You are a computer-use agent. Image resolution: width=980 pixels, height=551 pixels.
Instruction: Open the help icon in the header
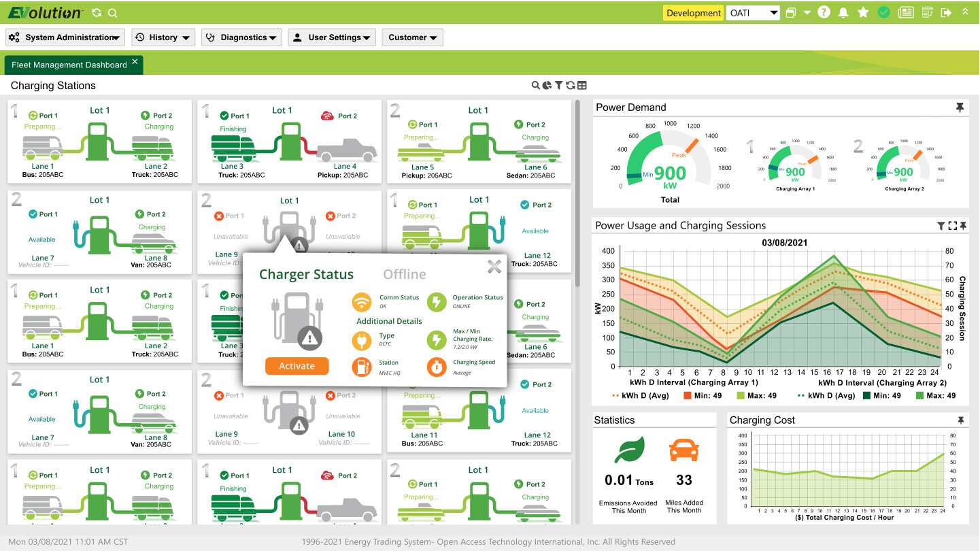point(824,12)
